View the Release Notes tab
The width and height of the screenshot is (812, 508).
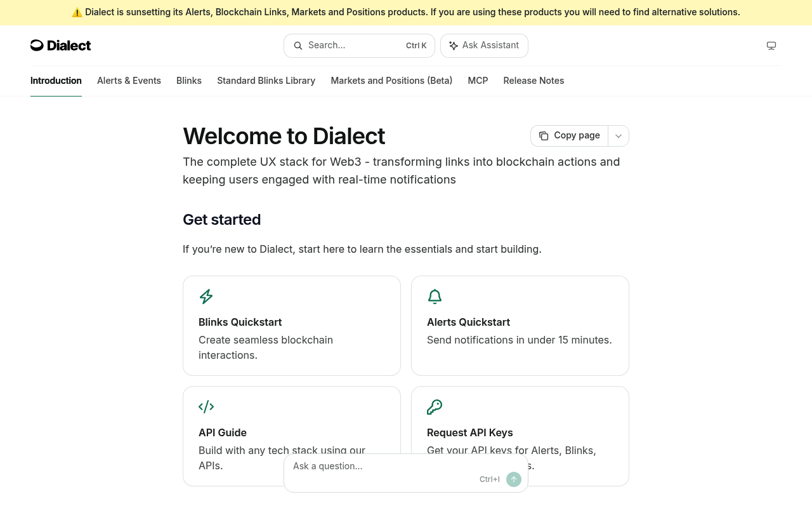tap(534, 81)
